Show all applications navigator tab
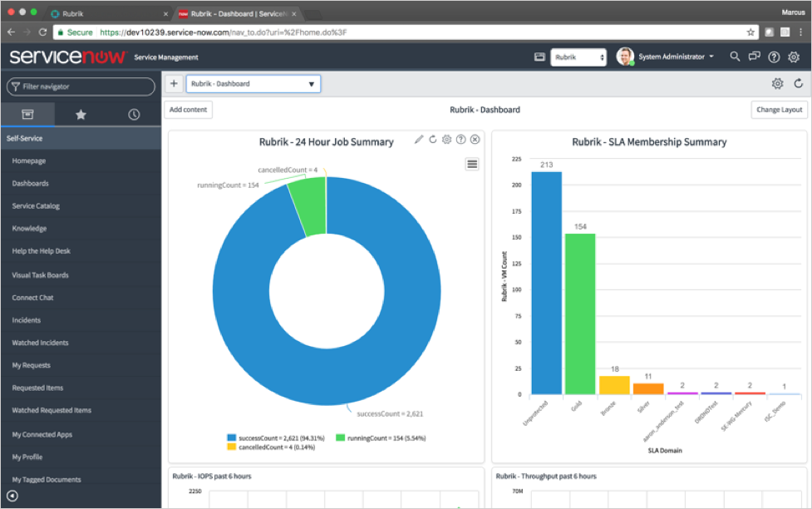Screen dimensions: 812x509 point(27,115)
